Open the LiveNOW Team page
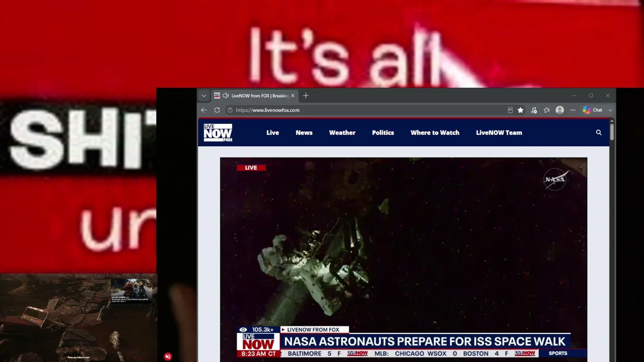This screenshot has height=362, width=644. (x=499, y=133)
